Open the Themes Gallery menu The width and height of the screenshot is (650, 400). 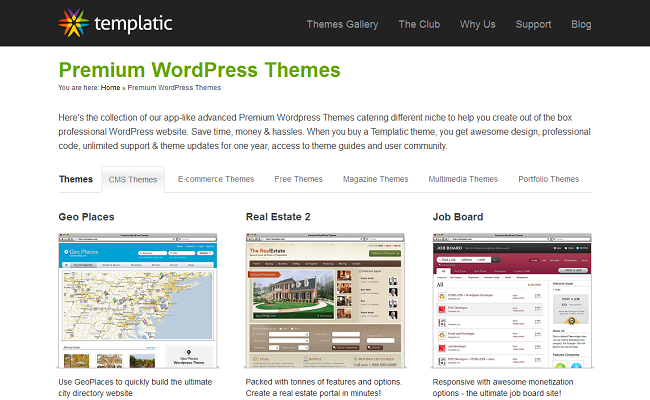342,24
